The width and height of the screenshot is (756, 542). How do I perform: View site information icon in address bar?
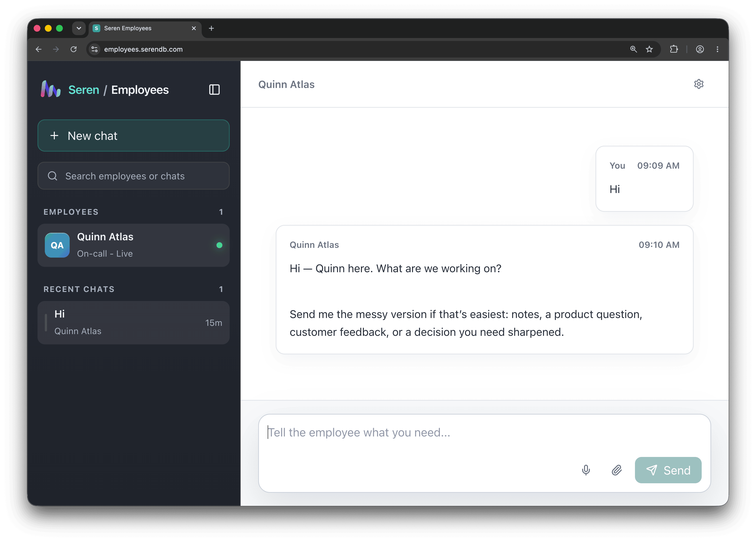pos(95,49)
